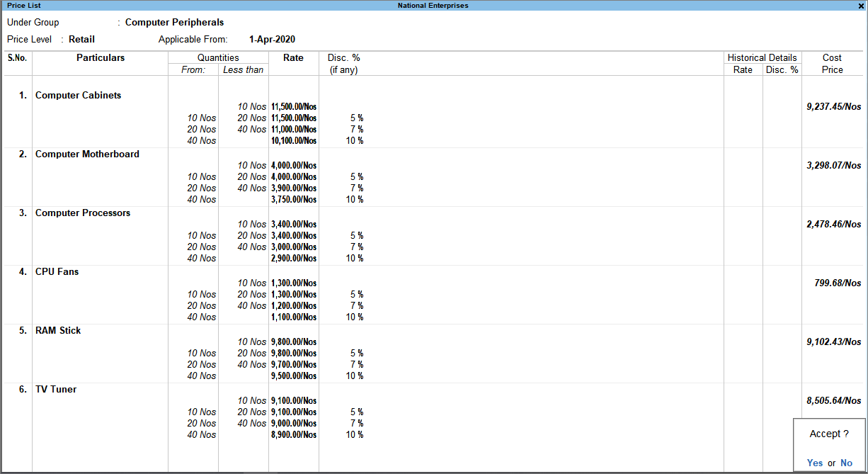868x474 pixels.
Task: Click the RAM Stick item name
Action: point(57,330)
